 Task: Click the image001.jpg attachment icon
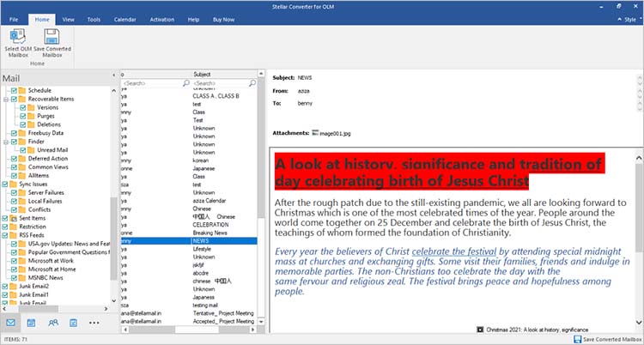[x=315, y=134]
